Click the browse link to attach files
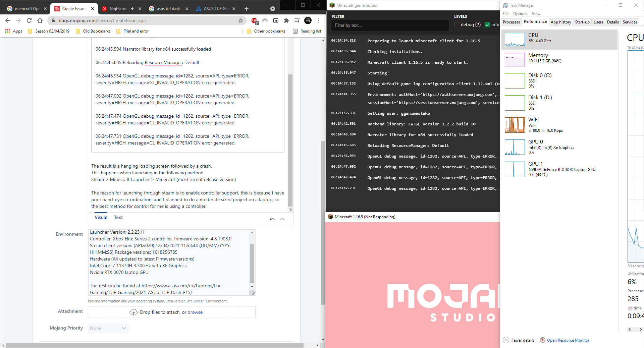The height and width of the screenshot is (348, 644). point(195,312)
